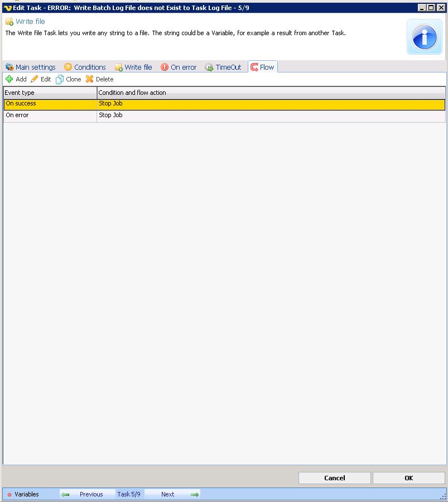This screenshot has height=502, width=448.
Task: Delete the selected flow entry
Action: pyautogui.click(x=99, y=79)
